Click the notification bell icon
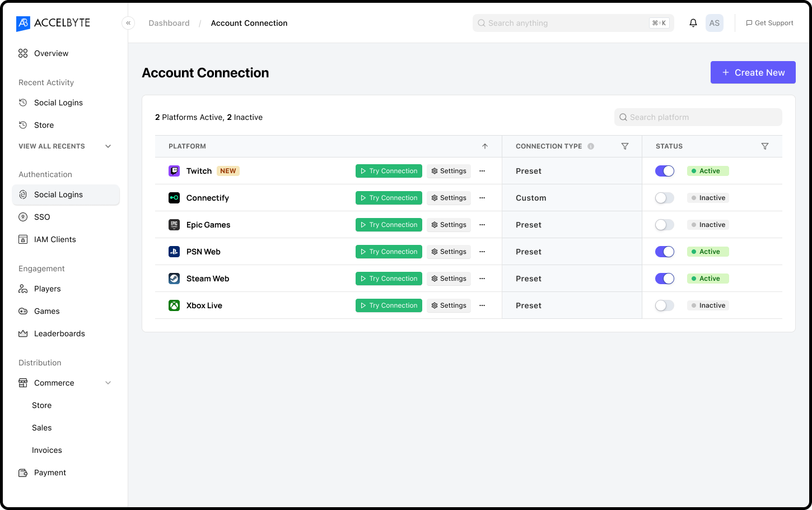This screenshot has width=812, height=510. click(693, 23)
